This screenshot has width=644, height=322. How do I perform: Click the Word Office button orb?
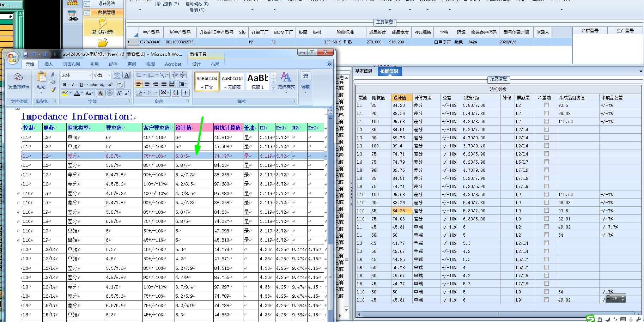pyautogui.click(x=12, y=58)
